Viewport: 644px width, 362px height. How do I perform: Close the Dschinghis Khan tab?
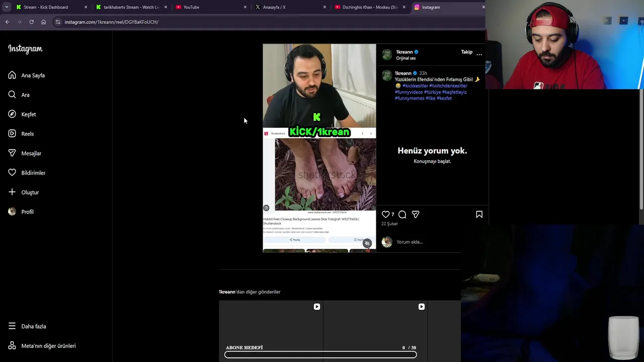point(404,7)
